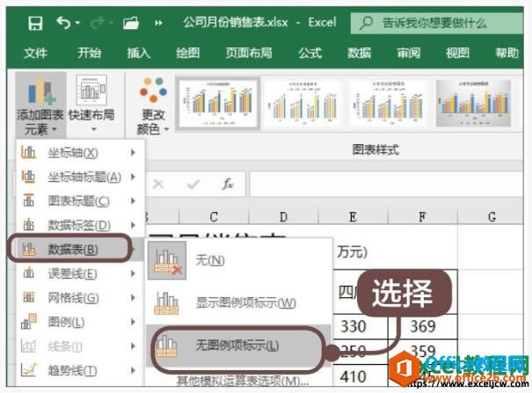This screenshot has width=532, height=393.
Task: Select the first highlighted chart style thumbnail
Action: (218, 103)
